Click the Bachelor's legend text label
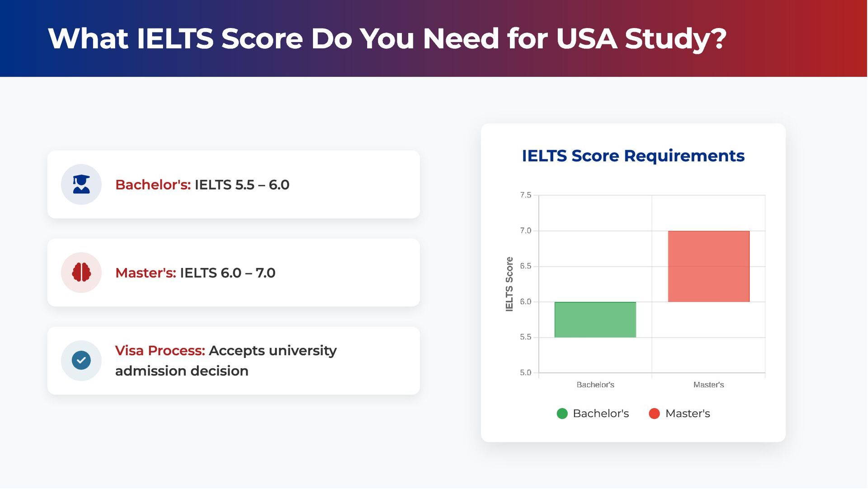Viewport: 868px width, 489px height. (x=600, y=413)
